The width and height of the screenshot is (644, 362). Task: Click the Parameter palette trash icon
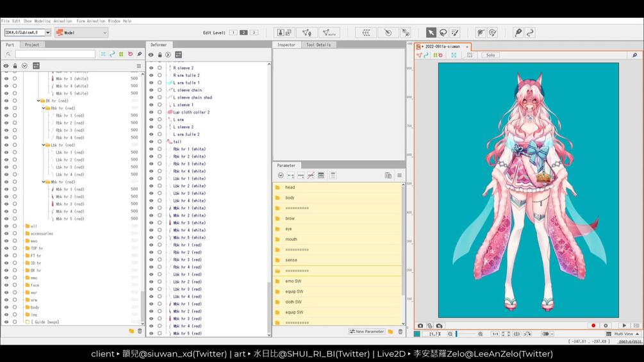click(400, 331)
